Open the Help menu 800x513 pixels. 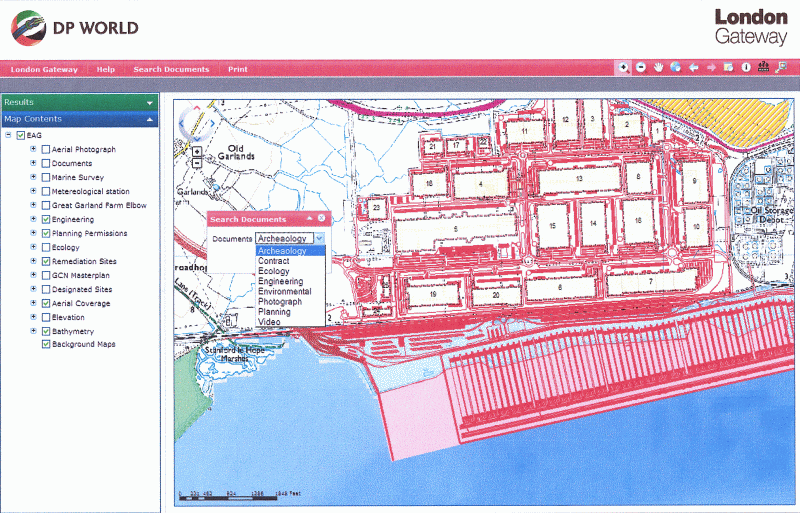pos(106,69)
